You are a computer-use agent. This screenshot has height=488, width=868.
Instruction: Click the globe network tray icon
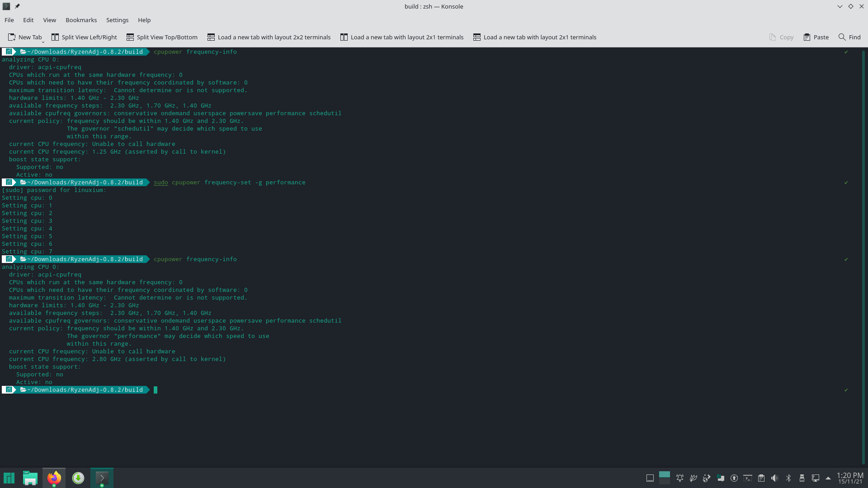[707, 478]
